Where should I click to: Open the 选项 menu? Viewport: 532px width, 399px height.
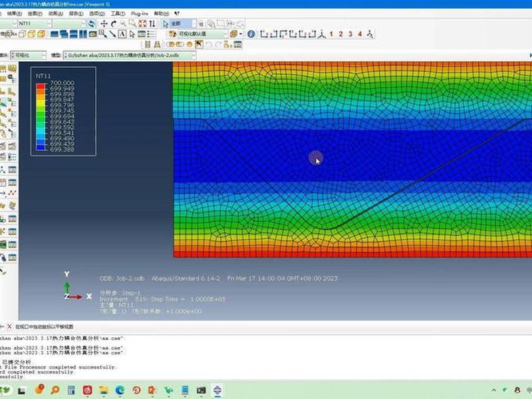point(96,13)
